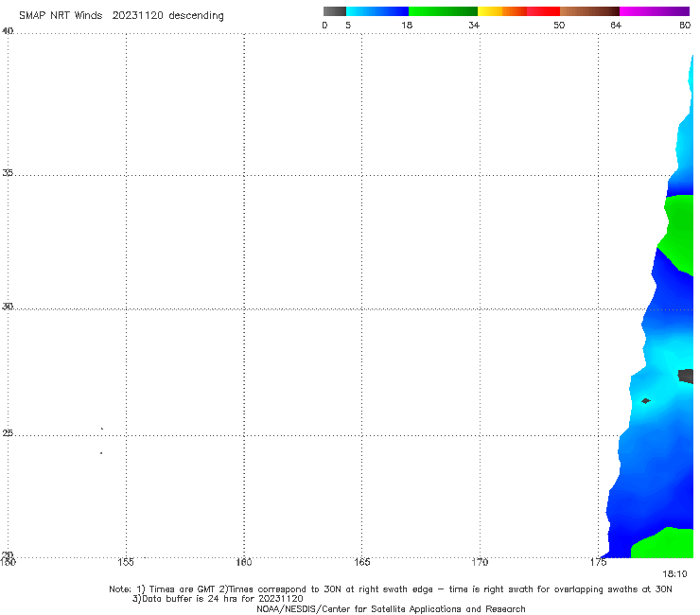The image size is (700, 615).
Task: Click the latitude label "30"
Action: click(8, 307)
